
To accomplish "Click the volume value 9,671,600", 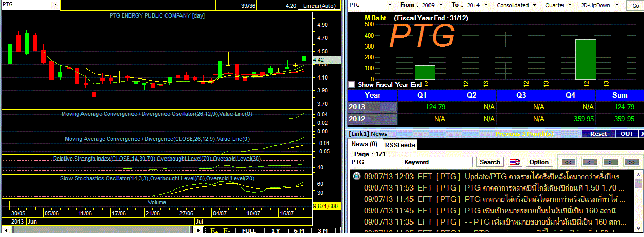I will click(x=326, y=206).
